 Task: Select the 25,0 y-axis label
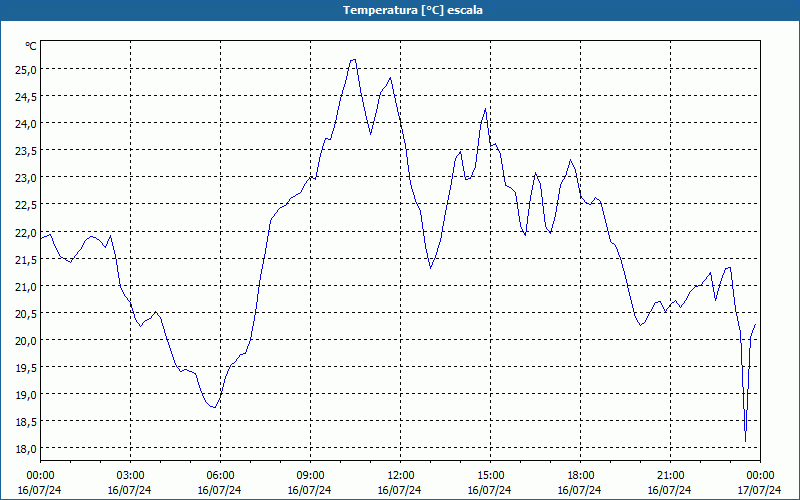coord(26,69)
